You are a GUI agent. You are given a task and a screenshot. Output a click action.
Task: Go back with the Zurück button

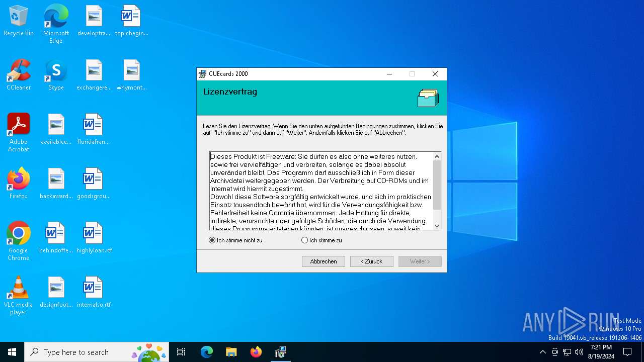pos(372,261)
